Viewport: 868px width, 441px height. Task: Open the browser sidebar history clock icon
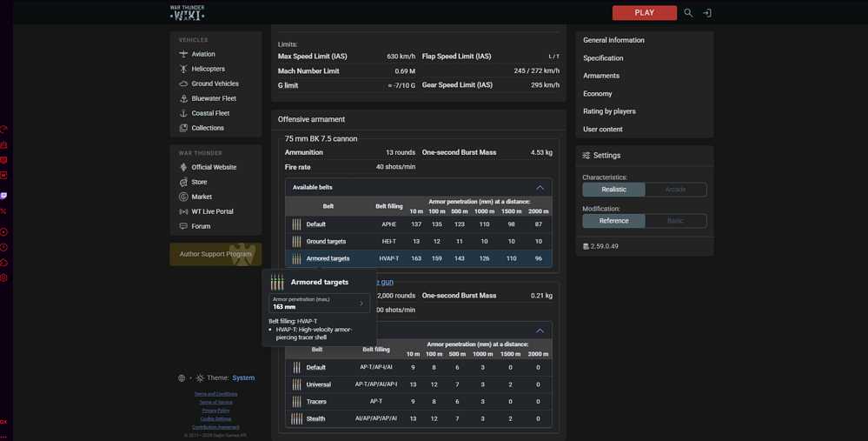point(3,248)
